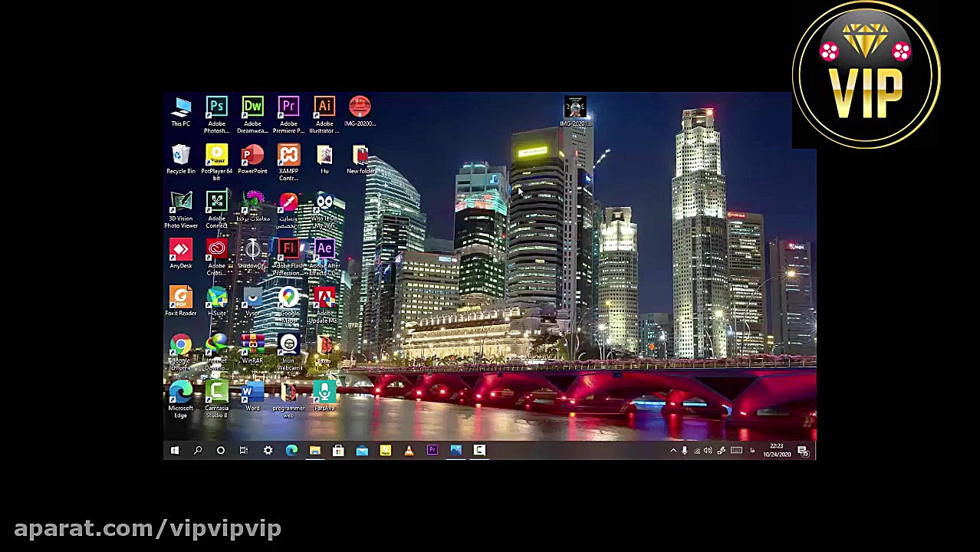Click microphone icon in system tray
This screenshot has width=980, height=552.
click(685, 450)
